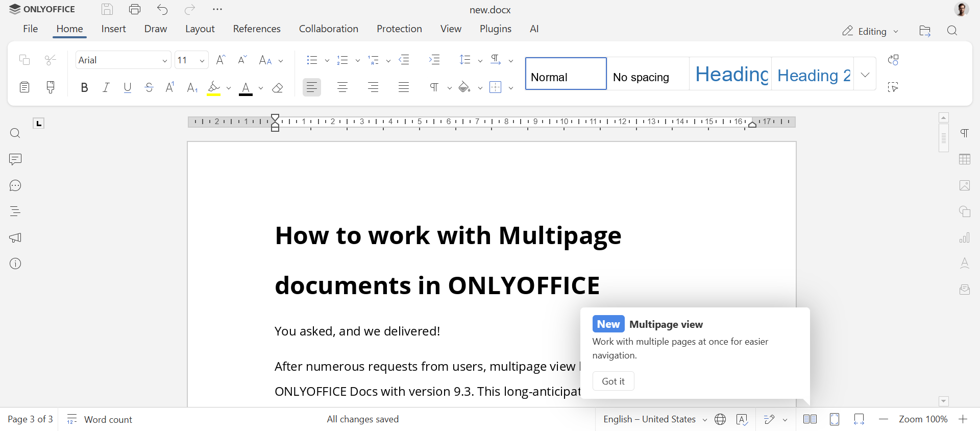
Task: Center align the text
Action: pos(342,87)
